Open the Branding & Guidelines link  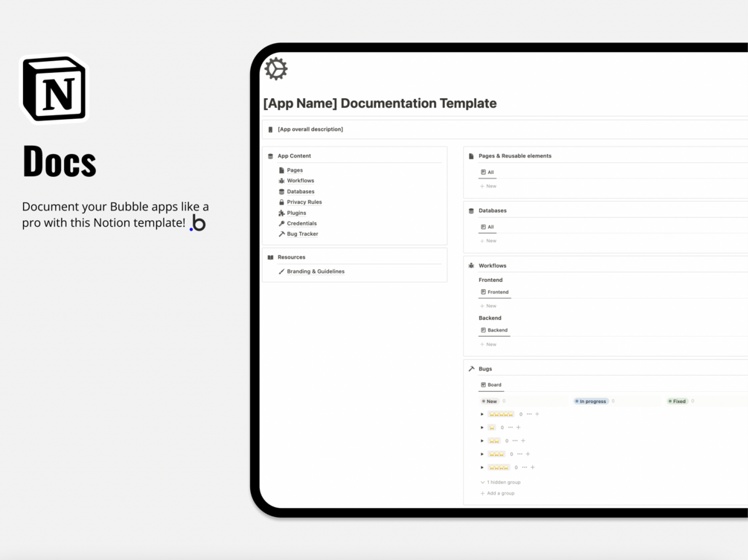[316, 271]
